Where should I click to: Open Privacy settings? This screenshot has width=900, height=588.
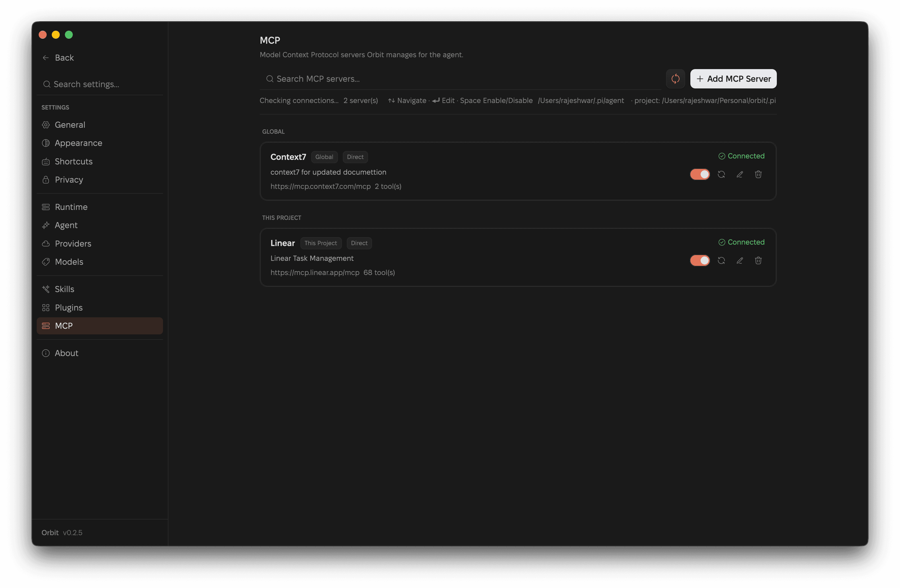[x=100, y=179]
